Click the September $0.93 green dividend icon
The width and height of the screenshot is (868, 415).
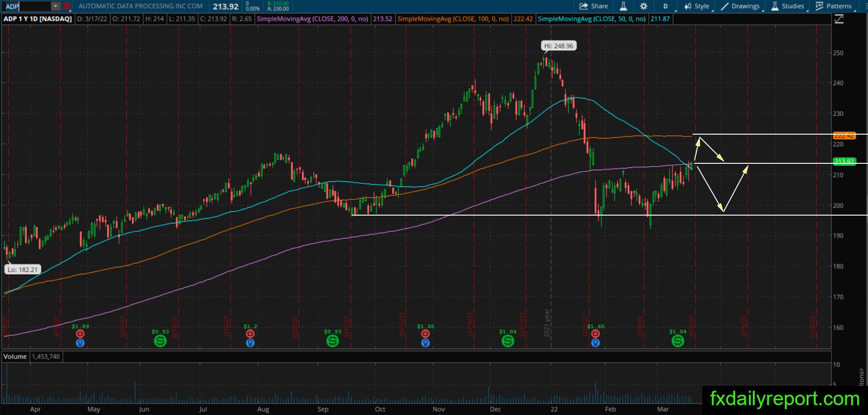(332, 341)
